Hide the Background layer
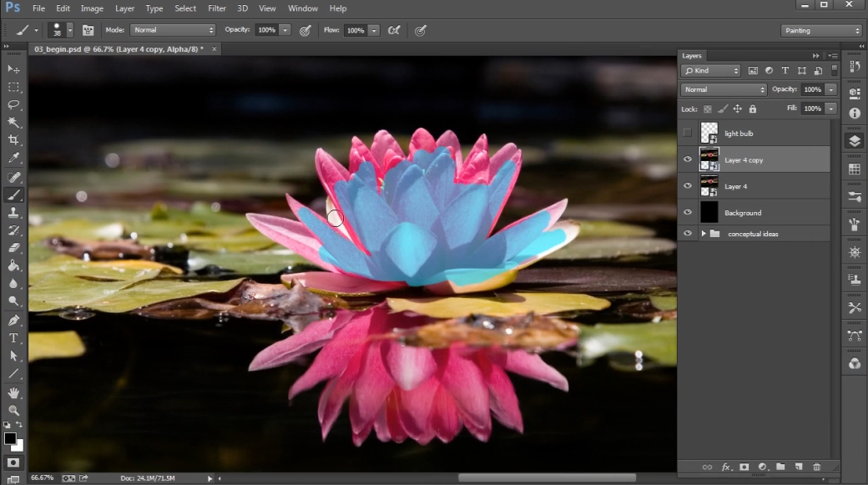 pos(688,213)
